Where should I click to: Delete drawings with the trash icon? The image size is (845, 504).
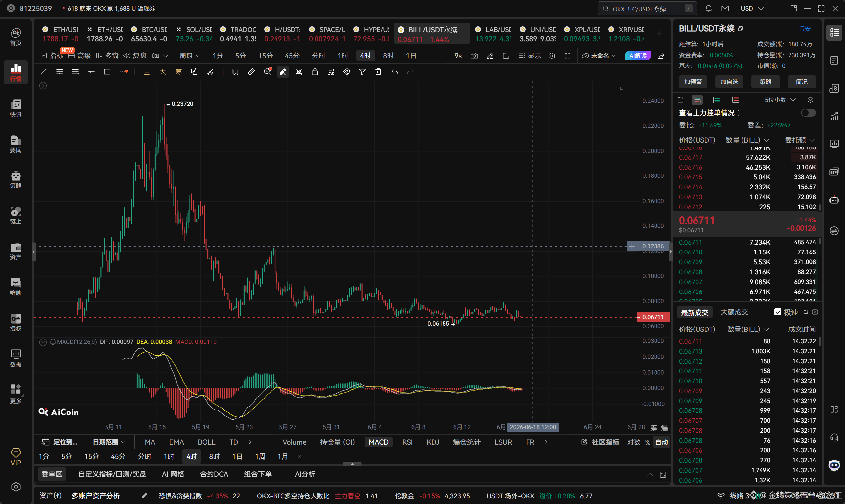coord(378,72)
